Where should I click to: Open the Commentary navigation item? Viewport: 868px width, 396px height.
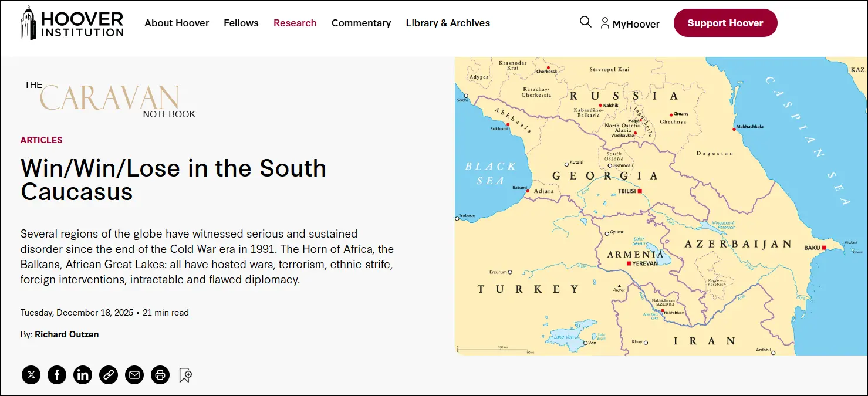361,23
